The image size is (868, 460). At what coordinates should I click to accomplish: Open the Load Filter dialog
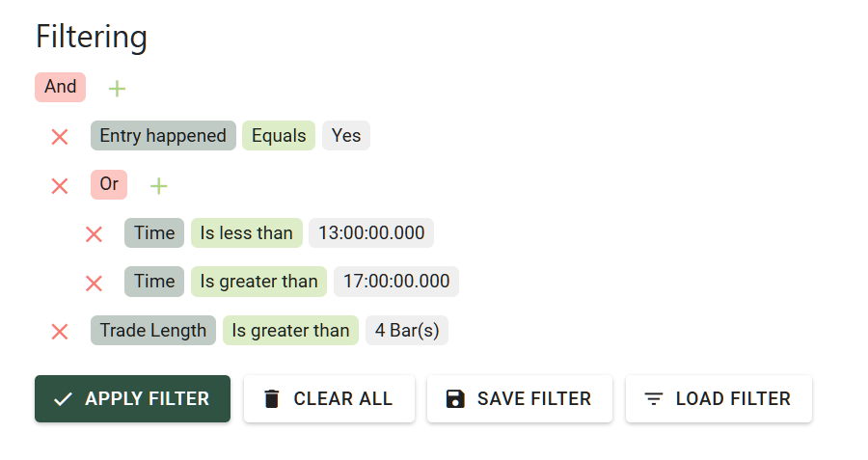coord(719,399)
